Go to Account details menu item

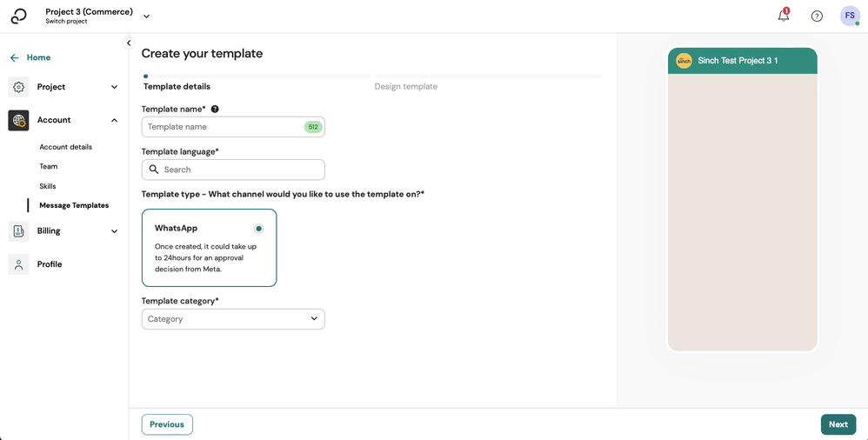65,147
